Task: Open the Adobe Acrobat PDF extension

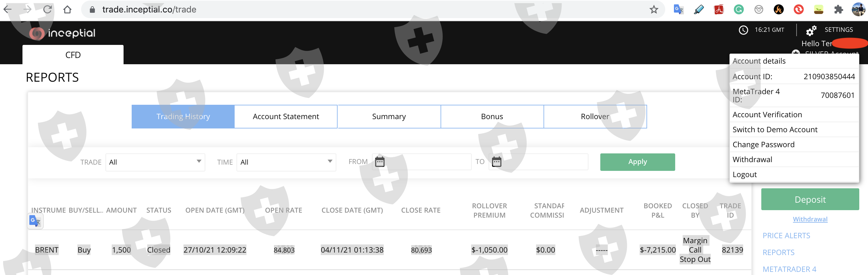Action: pos(719,9)
